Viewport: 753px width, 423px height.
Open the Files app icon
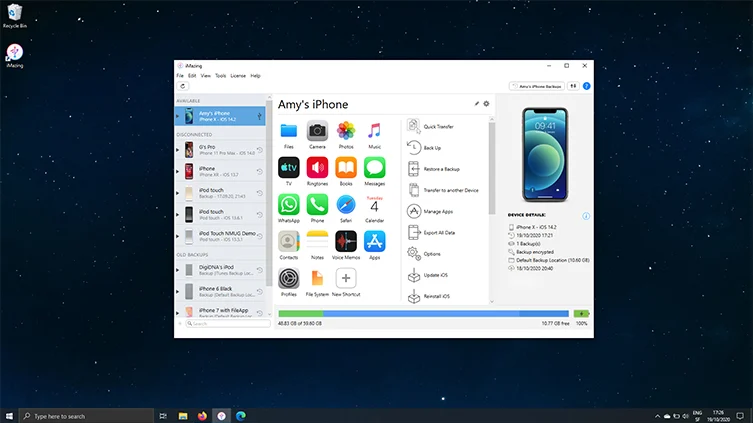[289, 131]
